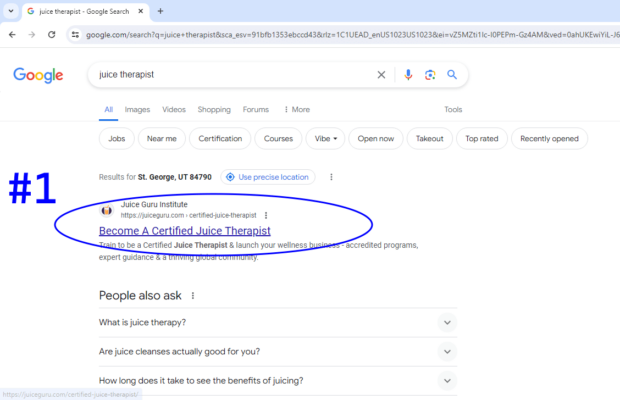The width and height of the screenshot is (620, 400).
Task: Clear the search box with X icon
Action: tap(381, 75)
